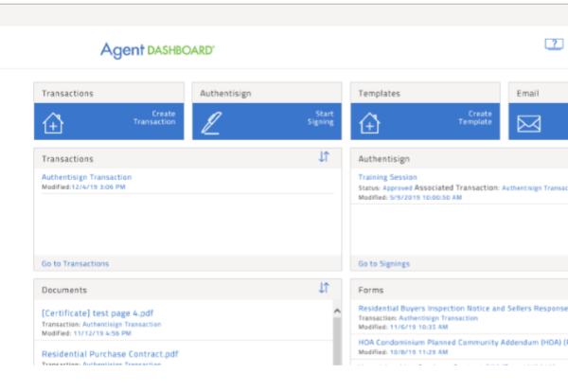Open Residential Purchase Contract.pdf document
The height and width of the screenshot is (392, 568).
point(110,354)
